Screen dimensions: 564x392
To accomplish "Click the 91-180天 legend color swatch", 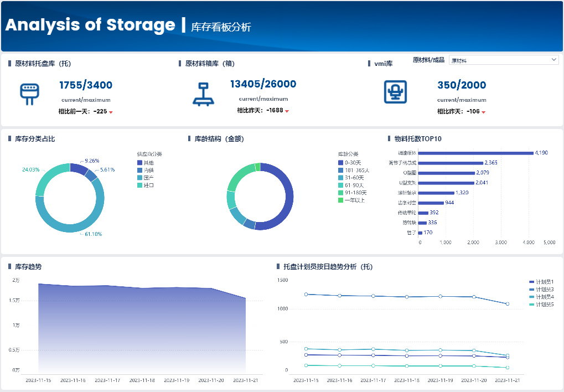I will tap(340, 193).
